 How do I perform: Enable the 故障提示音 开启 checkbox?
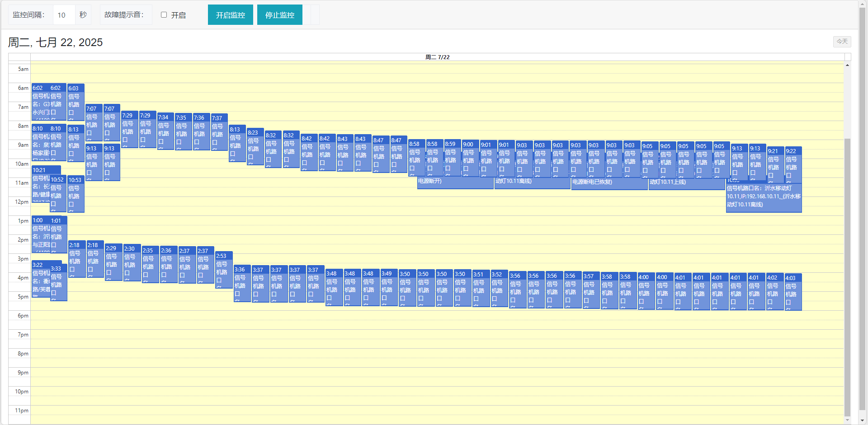(164, 15)
